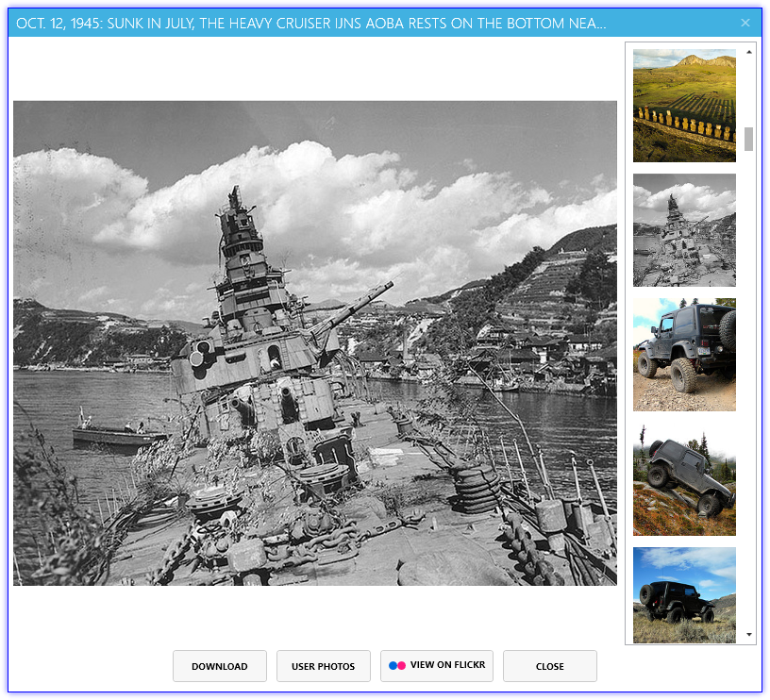Open User Photos
Image resolution: width=770 pixels, height=700 pixels.
[x=323, y=666]
